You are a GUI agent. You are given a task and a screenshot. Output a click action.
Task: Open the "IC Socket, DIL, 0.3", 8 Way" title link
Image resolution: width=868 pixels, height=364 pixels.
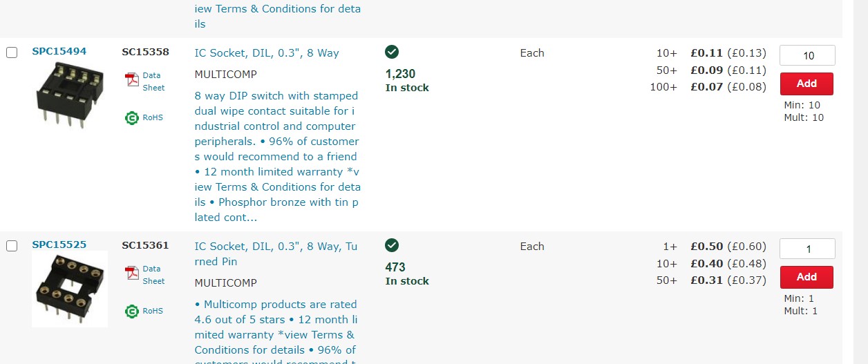coord(267,53)
